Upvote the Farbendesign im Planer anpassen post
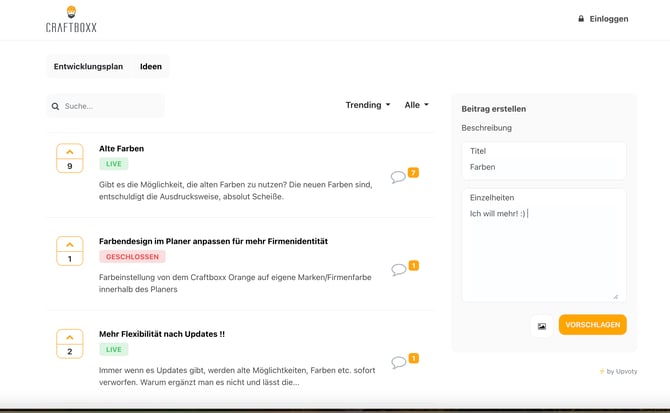 [69, 245]
